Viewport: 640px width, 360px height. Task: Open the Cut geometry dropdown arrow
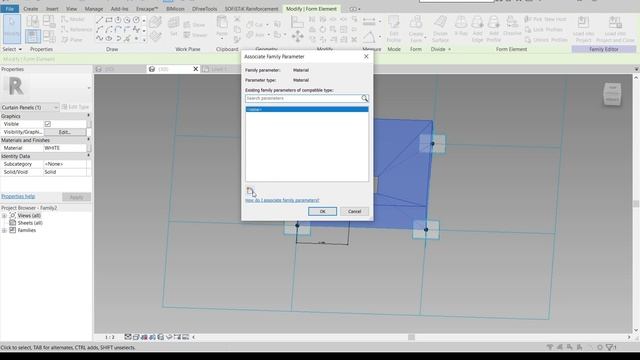(x=268, y=25)
